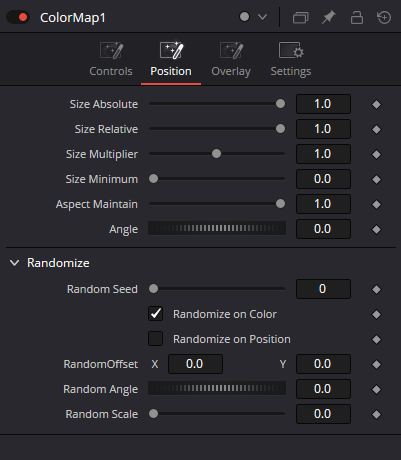The width and height of the screenshot is (401, 460).
Task: Add keyframe for Aspect Maintain
Action: coord(376,204)
